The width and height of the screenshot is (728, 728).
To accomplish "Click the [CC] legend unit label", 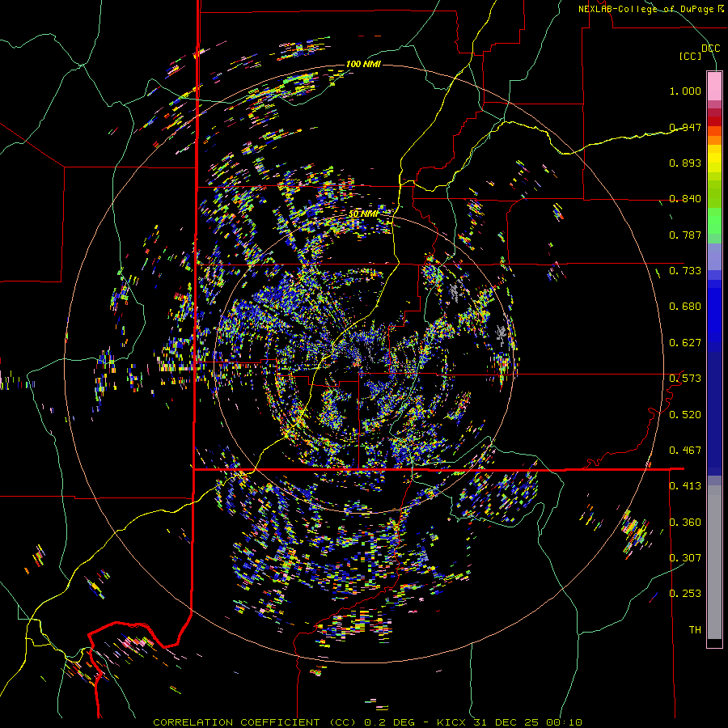I will pyautogui.click(x=691, y=56).
